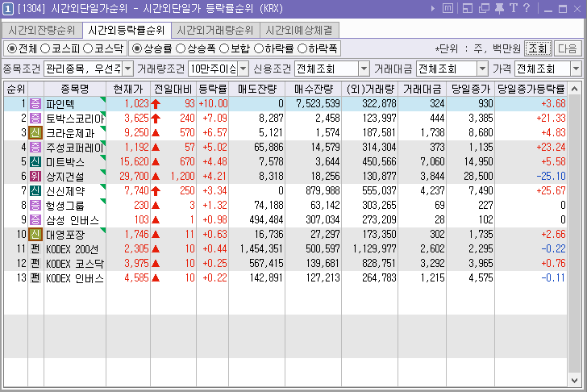
Task: Select the 상승폭 radio button
Action: 181,48
